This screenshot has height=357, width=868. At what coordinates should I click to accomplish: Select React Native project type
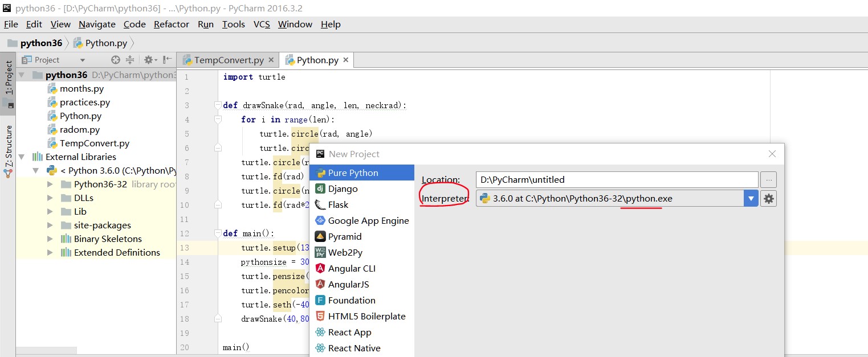tap(362, 348)
